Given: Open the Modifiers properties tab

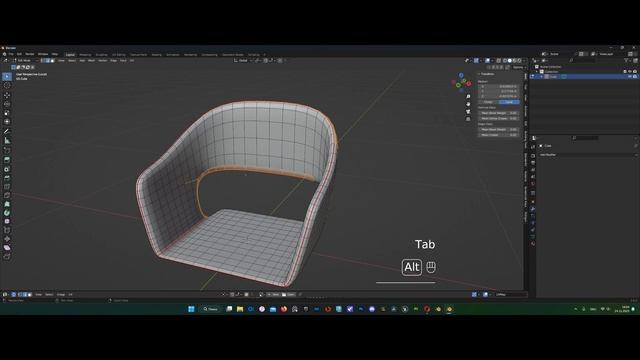Looking at the screenshot, I should pyautogui.click(x=533, y=209).
